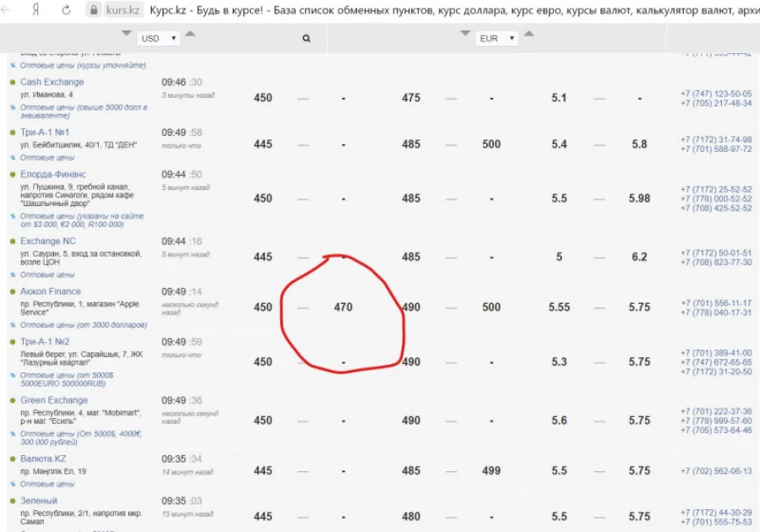The image size is (760, 532).
Task: Open the Exchange NC listing
Action: point(48,241)
